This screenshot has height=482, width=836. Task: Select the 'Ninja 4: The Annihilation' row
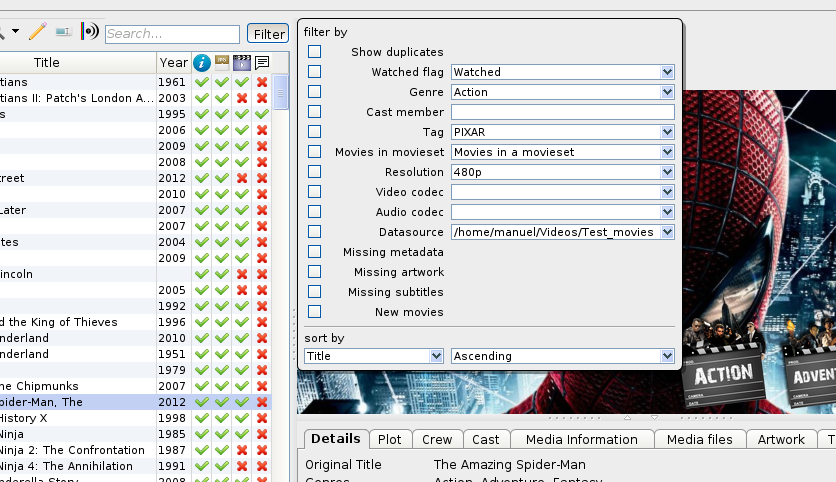tap(135, 466)
